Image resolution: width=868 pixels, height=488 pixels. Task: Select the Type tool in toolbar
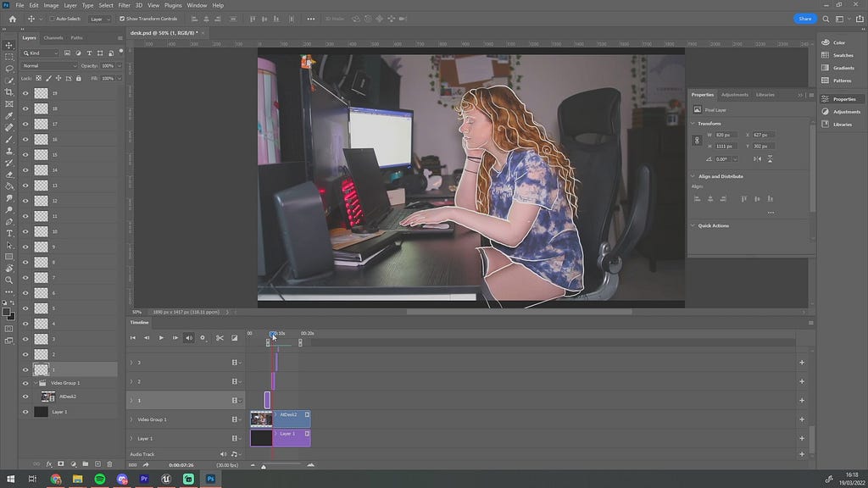pyautogui.click(x=8, y=233)
